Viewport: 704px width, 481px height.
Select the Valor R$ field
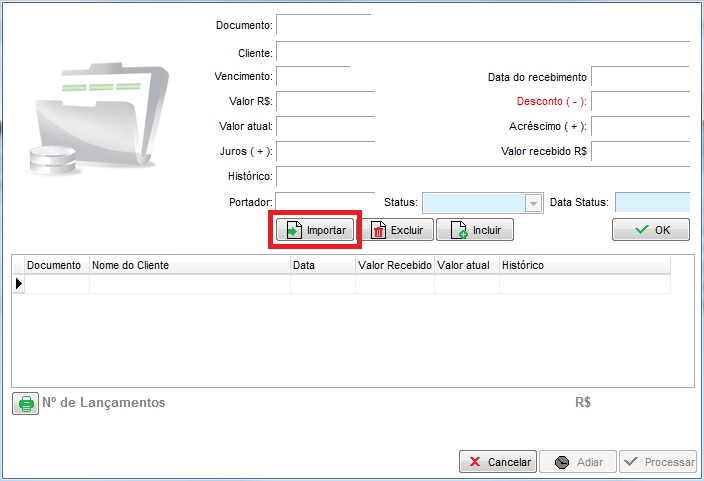[325, 102]
